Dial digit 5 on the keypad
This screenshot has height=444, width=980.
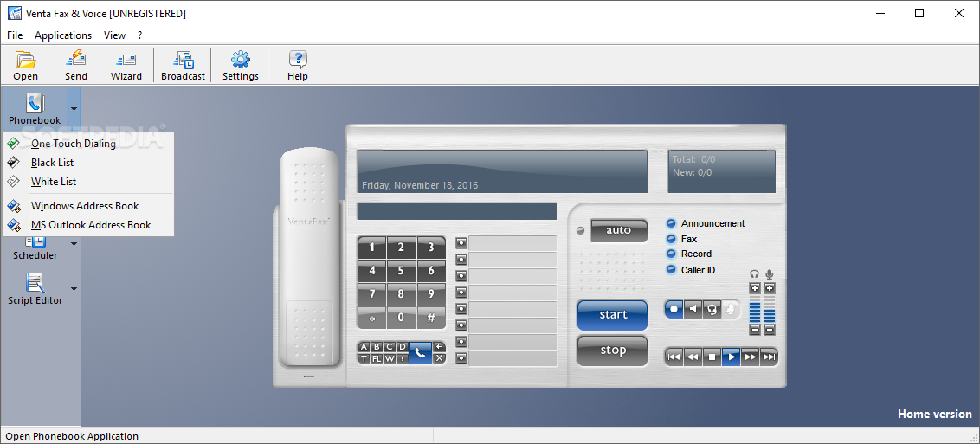(x=401, y=271)
